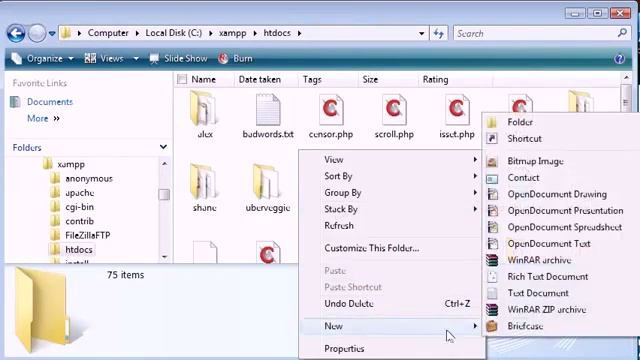640x360 pixels.
Task: Start the Slide Show
Action: coord(178,59)
